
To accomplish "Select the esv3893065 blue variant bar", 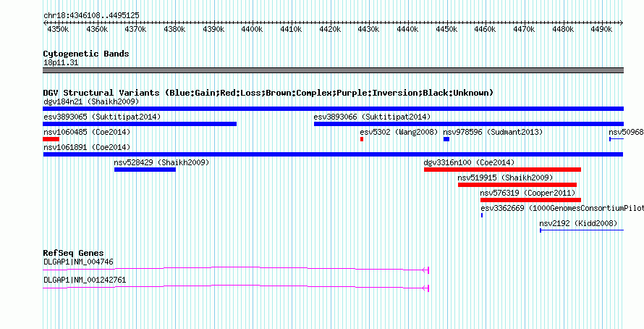I will [x=140, y=124].
